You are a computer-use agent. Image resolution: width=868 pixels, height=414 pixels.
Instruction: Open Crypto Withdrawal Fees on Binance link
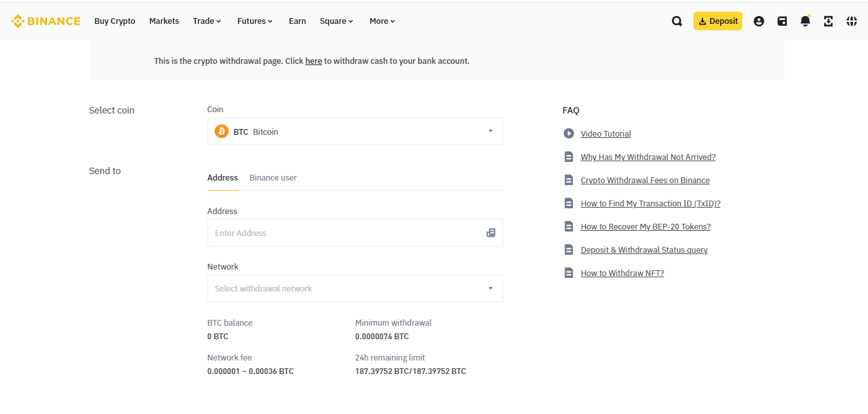tap(644, 181)
